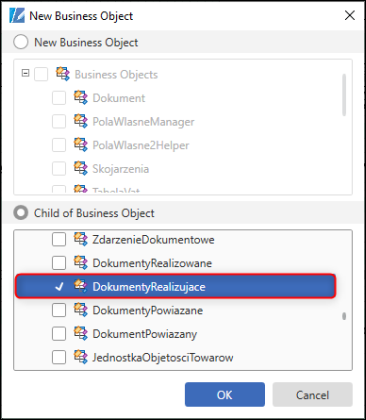This screenshot has width=366, height=420.
Task: Click the Business Objects root node icon
Action: [63, 74]
